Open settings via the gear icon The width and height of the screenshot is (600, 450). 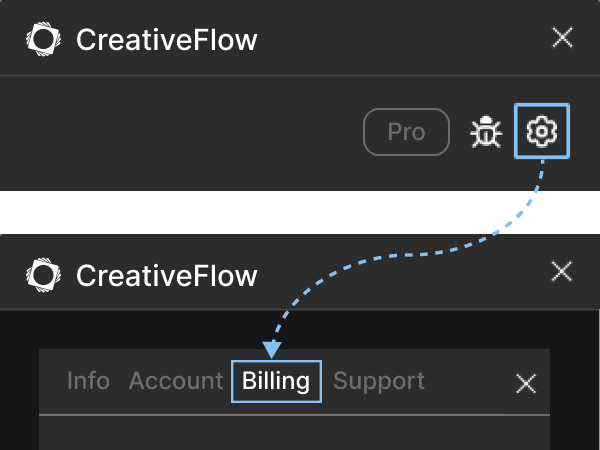(541, 131)
